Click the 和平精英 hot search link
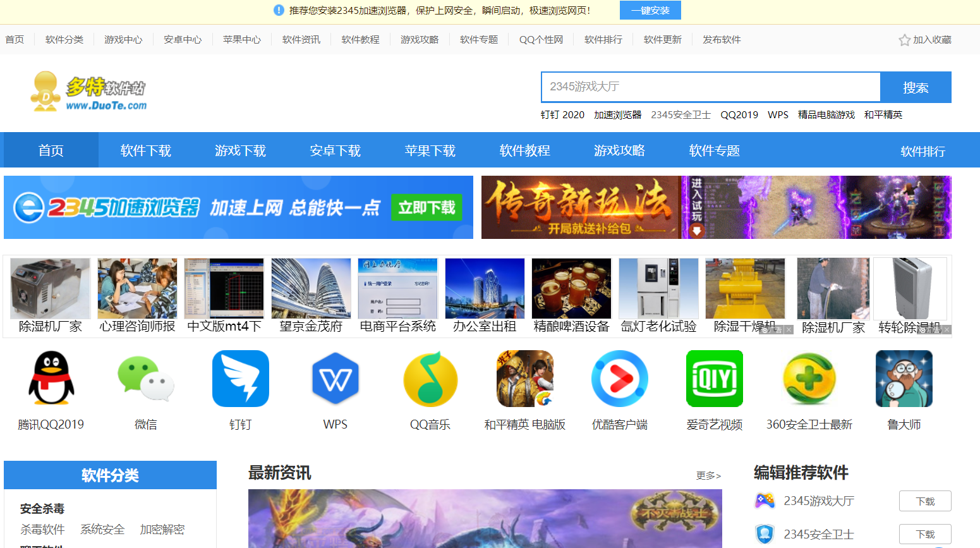The height and width of the screenshot is (548, 980). (883, 115)
